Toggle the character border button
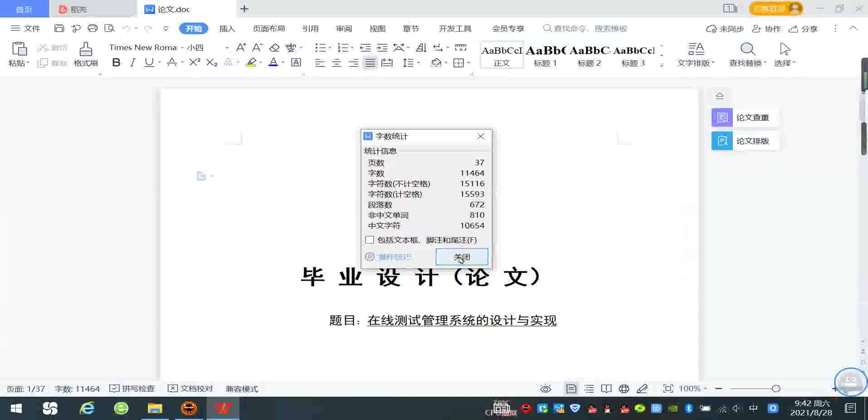This screenshot has height=420, width=868. coord(296,63)
